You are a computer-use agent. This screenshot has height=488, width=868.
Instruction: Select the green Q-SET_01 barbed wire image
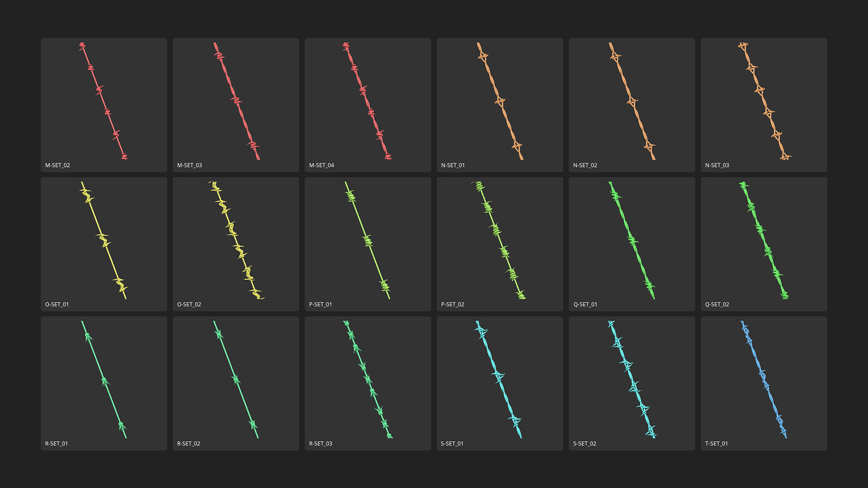pyautogui.click(x=632, y=241)
